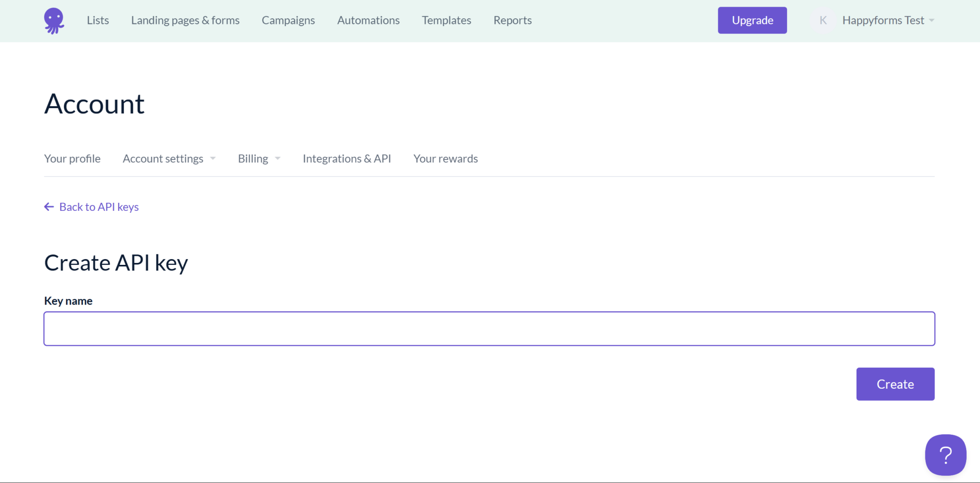Image resolution: width=980 pixels, height=483 pixels.
Task: Switch to the Your profile tab
Action: 72,158
